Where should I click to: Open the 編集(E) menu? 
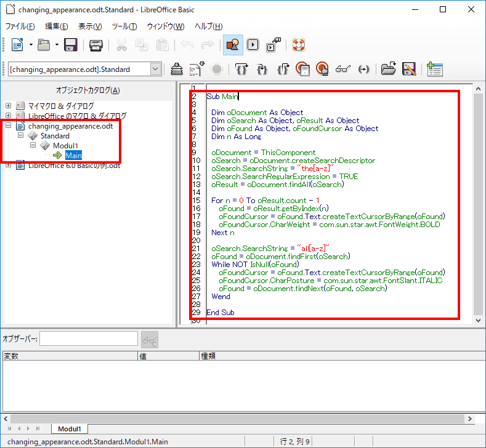coord(57,26)
